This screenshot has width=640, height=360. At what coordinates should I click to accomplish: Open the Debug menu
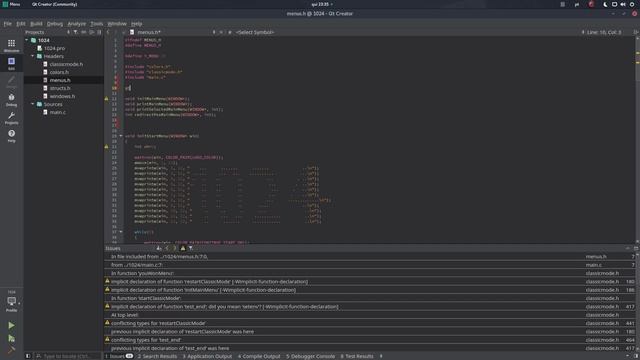(55, 24)
